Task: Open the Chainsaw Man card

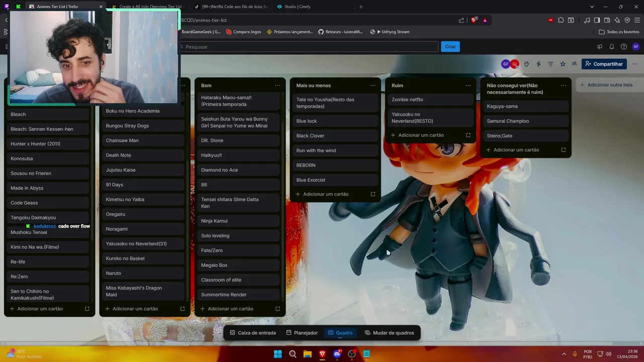Action: 143,140
